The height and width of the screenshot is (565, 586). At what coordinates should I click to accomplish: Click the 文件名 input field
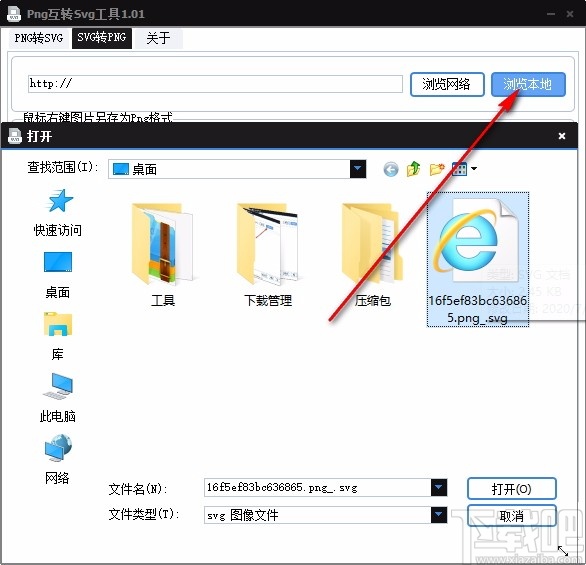click(x=318, y=488)
